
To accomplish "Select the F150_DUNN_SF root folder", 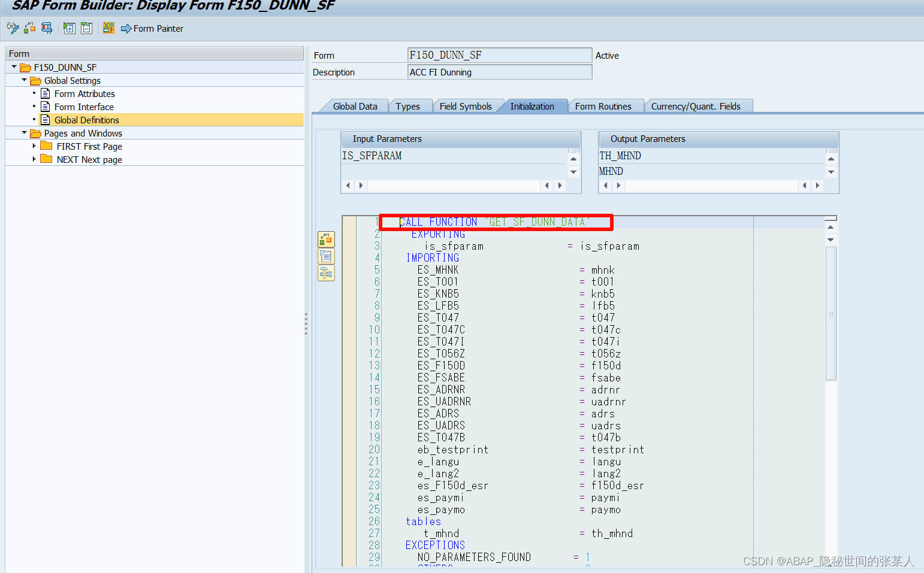I will (65, 67).
